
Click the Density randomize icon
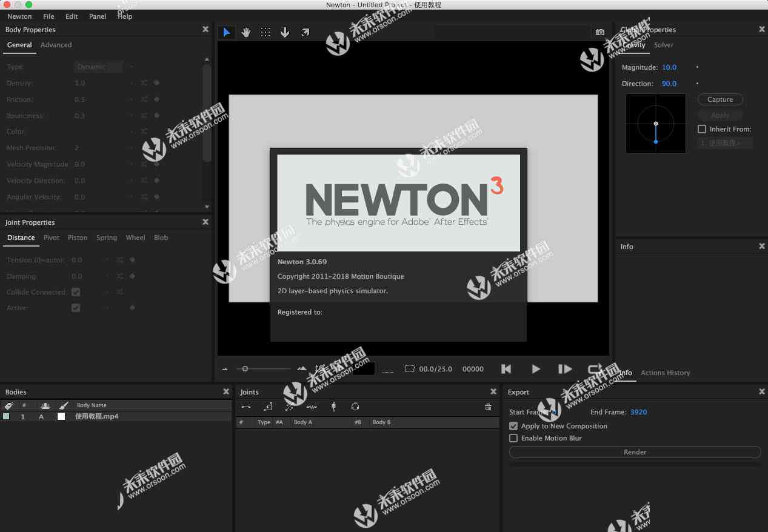coord(144,83)
